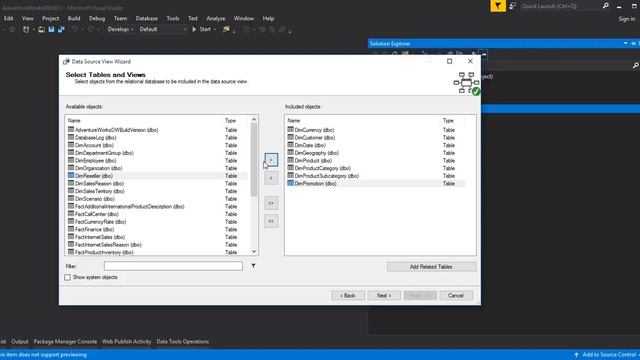
Task: Click the Name column header in available objects
Action: coord(74,120)
